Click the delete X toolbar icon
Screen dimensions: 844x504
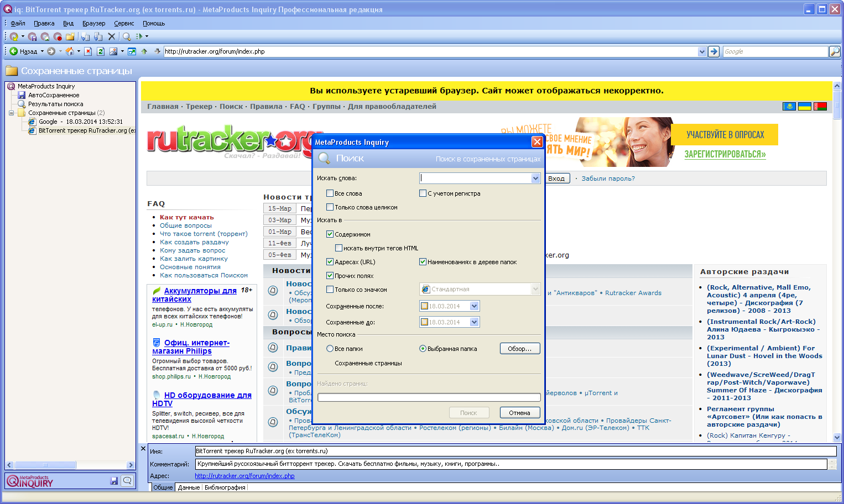[112, 36]
